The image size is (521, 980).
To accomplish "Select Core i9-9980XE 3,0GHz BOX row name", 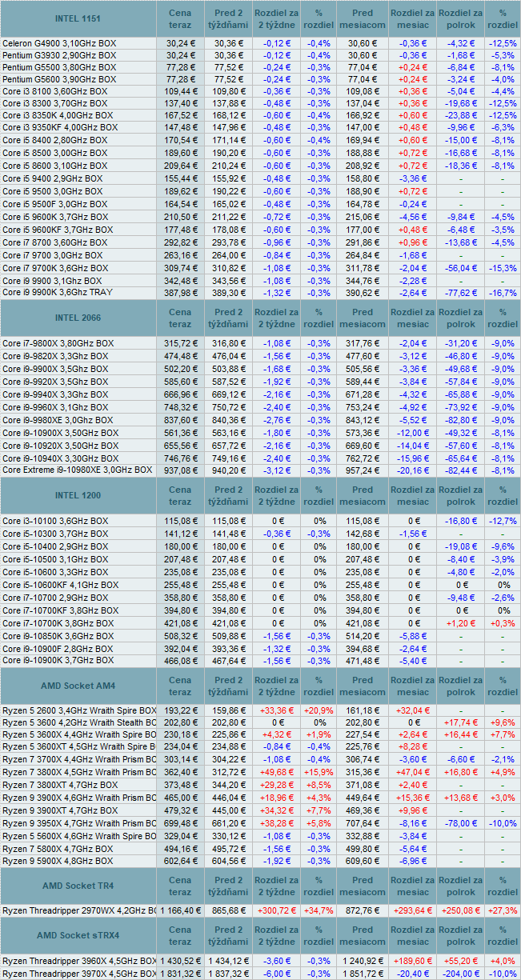I will (x=58, y=420).
